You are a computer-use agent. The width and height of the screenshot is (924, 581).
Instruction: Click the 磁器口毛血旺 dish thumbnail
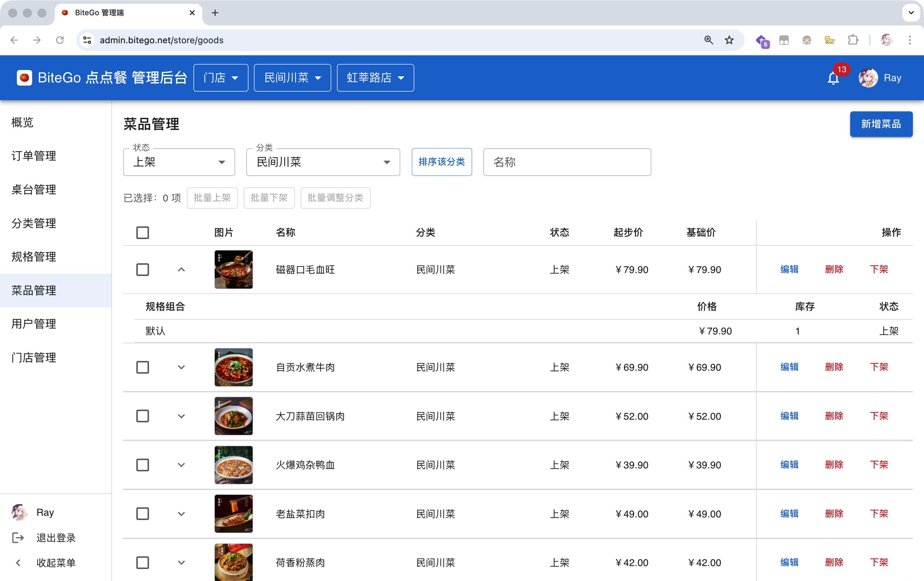233,269
